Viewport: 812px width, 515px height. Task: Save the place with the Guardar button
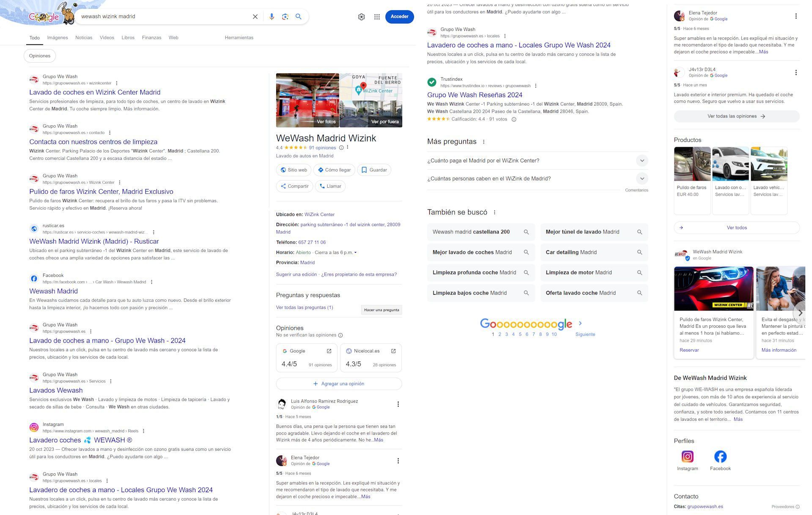tap(374, 170)
